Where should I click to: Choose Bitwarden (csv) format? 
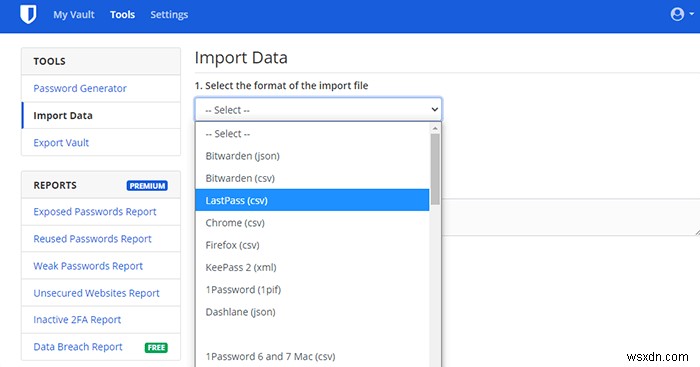point(312,178)
